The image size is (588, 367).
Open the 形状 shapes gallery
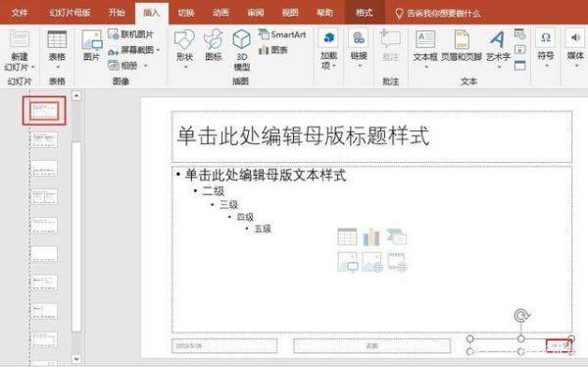click(x=184, y=50)
